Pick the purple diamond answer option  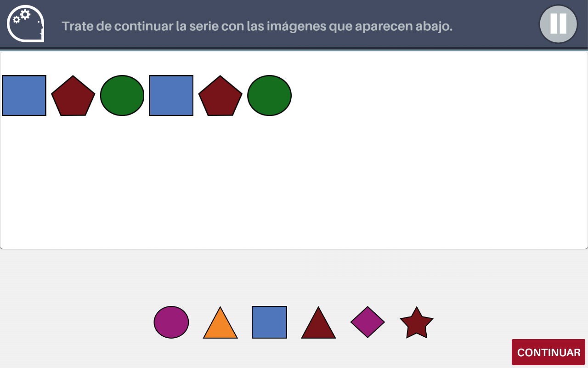coord(367,322)
